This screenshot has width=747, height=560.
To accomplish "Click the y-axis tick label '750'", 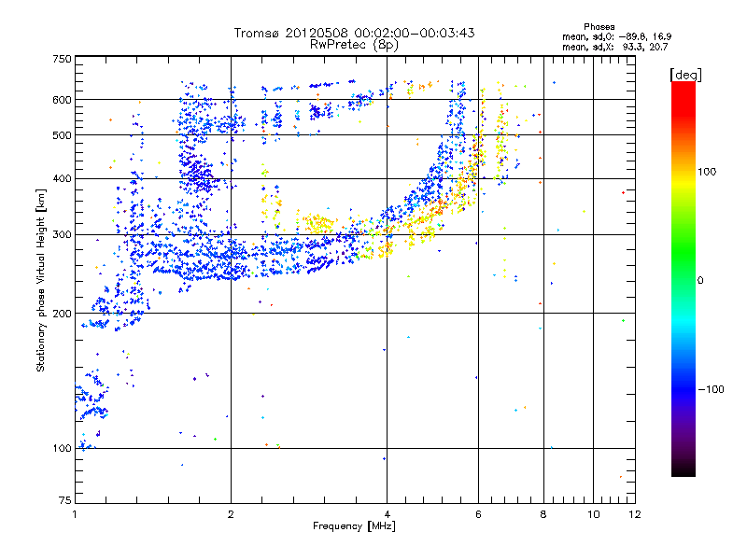I will (x=62, y=59).
